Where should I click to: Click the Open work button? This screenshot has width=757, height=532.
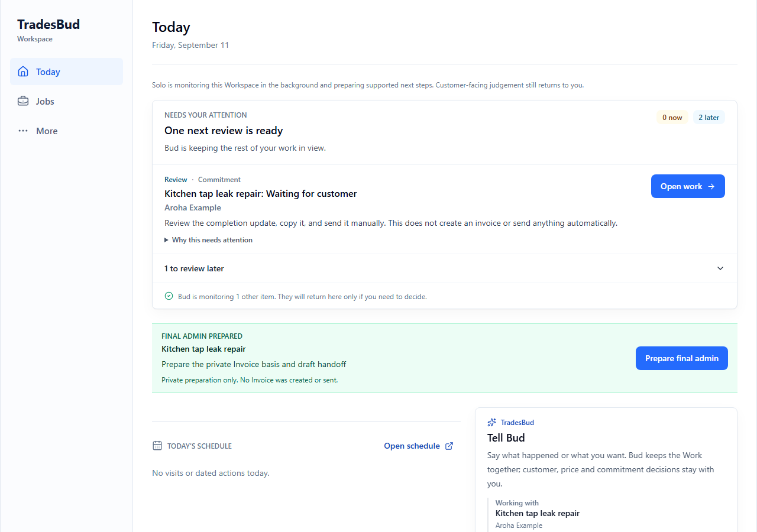(x=688, y=186)
